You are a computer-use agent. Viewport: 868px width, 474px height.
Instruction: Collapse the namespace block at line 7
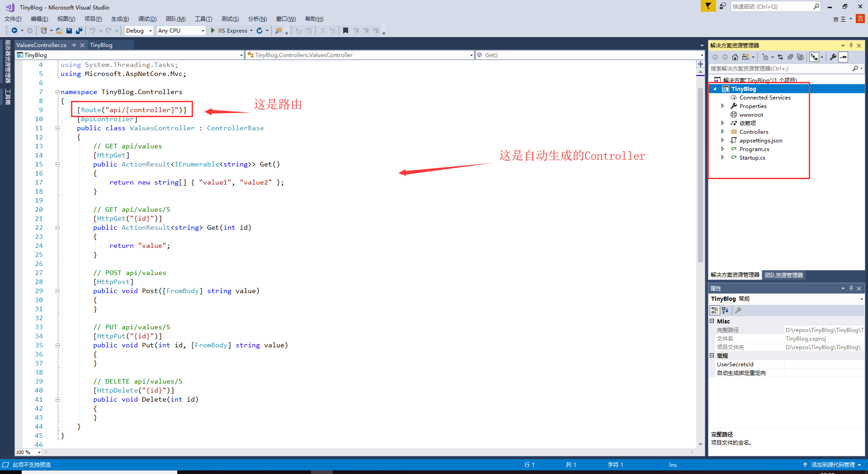click(x=57, y=92)
